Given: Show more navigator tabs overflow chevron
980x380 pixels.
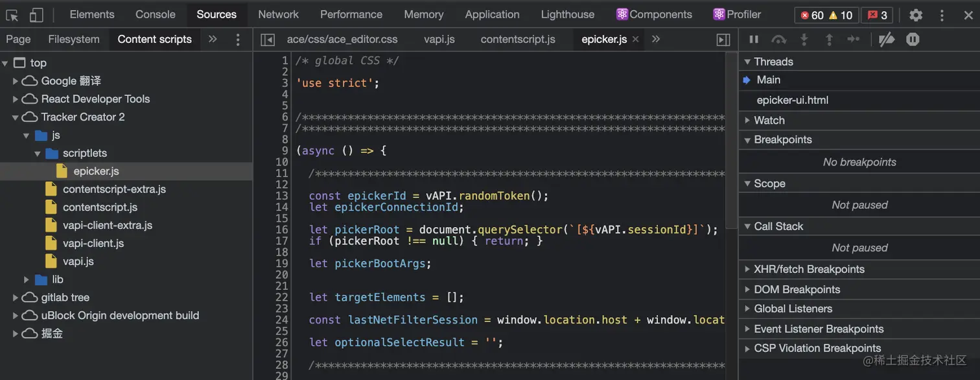Looking at the screenshot, I should tap(213, 40).
